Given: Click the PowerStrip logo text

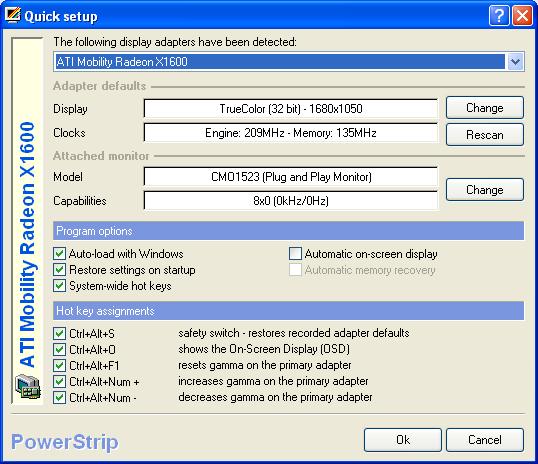Looking at the screenshot, I should click(x=65, y=442).
